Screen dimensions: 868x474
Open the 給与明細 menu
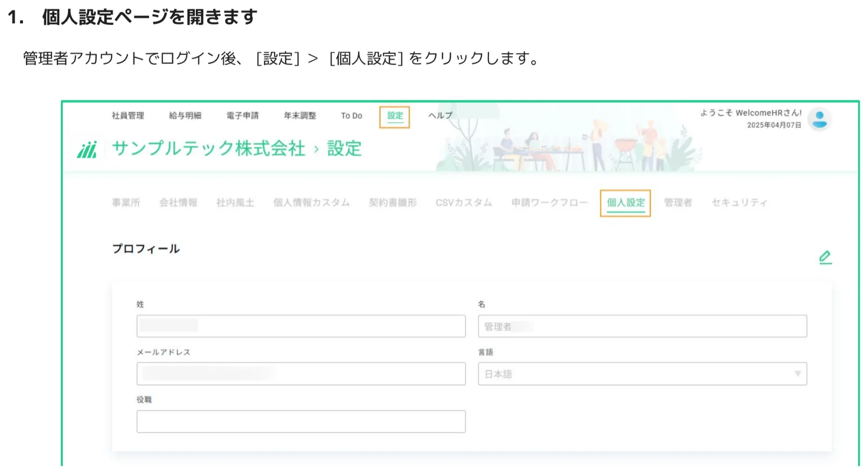(185, 116)
